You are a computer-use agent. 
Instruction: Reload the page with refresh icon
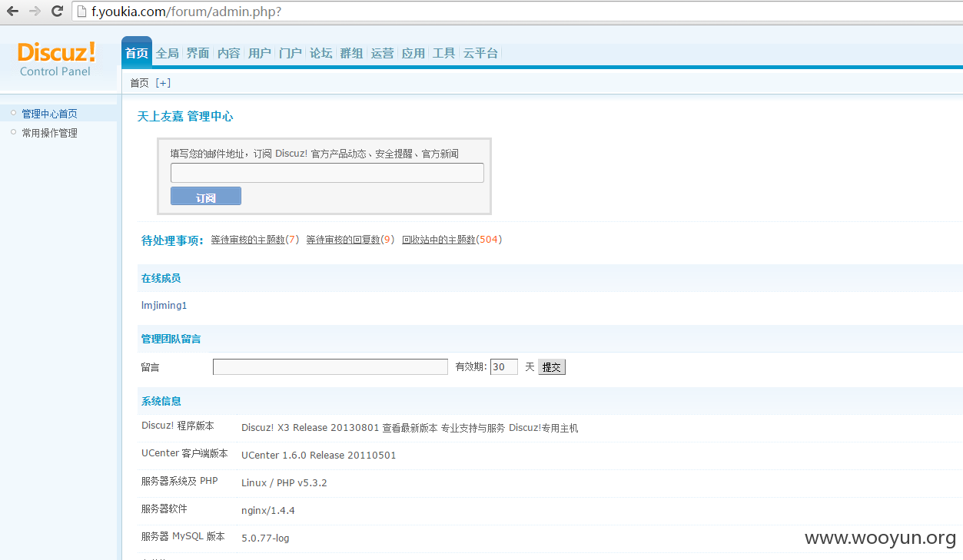click(57, 12)
